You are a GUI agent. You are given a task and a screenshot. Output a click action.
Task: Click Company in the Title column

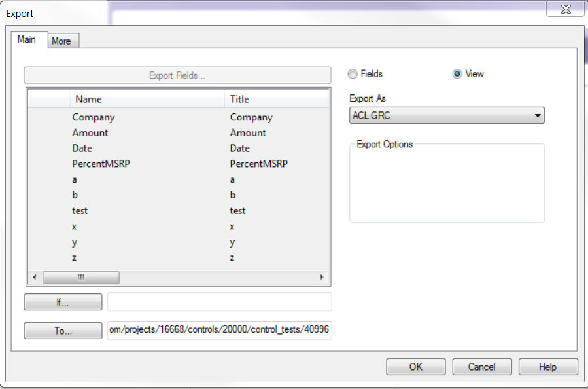pos(251,117)
